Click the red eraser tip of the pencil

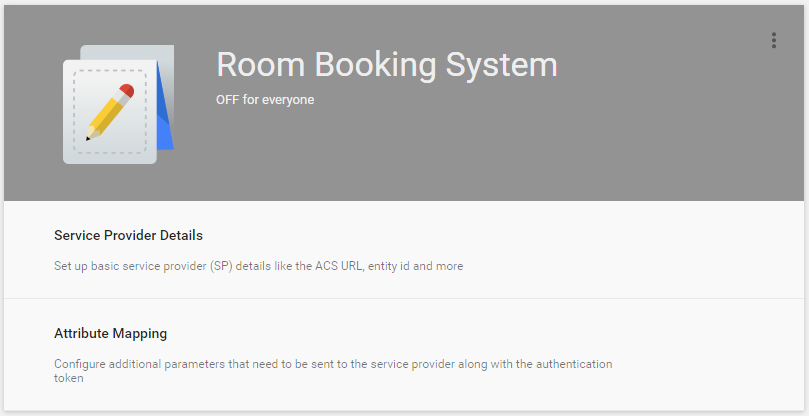pos(126,92)
